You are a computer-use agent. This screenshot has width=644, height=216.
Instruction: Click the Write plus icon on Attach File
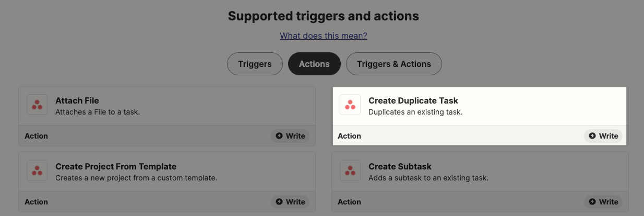point(279,136)
